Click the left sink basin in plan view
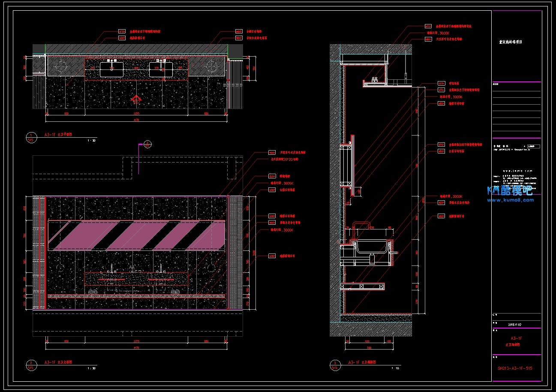The height and width of the screenshot is (392, 556). pyautogui.click(x=111, y=69)
